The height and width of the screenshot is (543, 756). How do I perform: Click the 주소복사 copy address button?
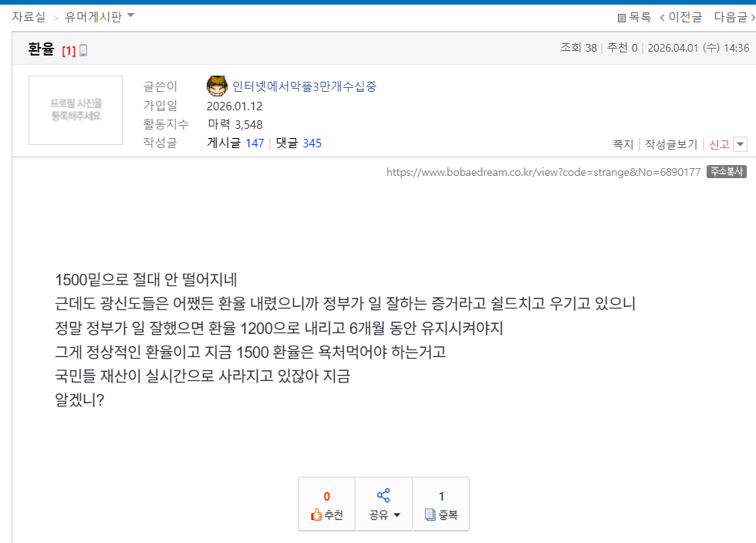(727, 172)
